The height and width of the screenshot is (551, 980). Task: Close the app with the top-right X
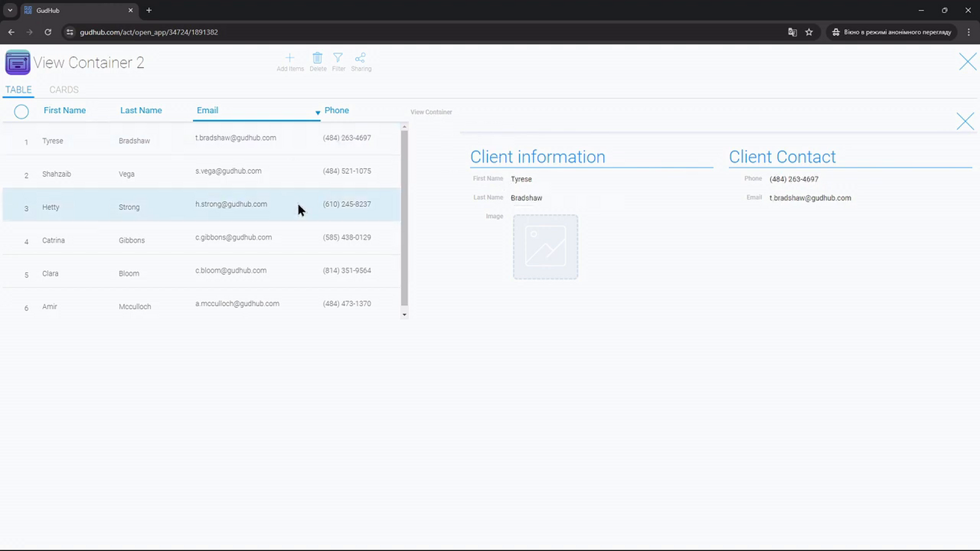click(968, 61)
